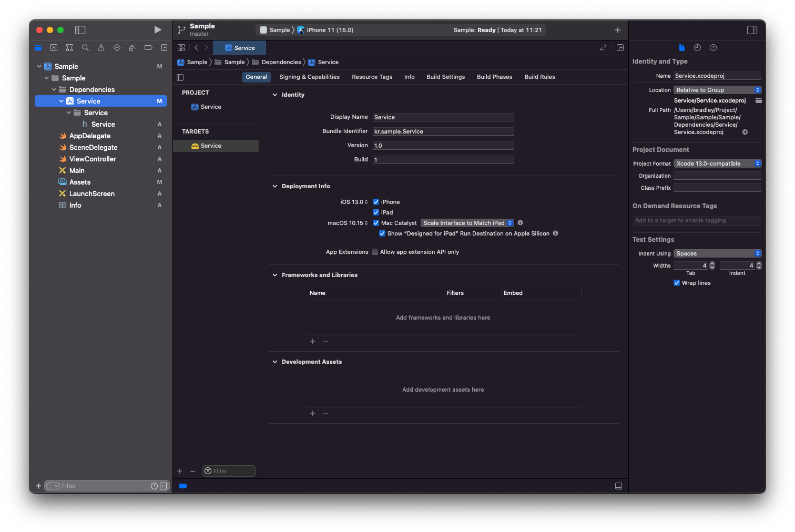
Task: Open the Issue navigator warning icon
Action: point(101,48)
